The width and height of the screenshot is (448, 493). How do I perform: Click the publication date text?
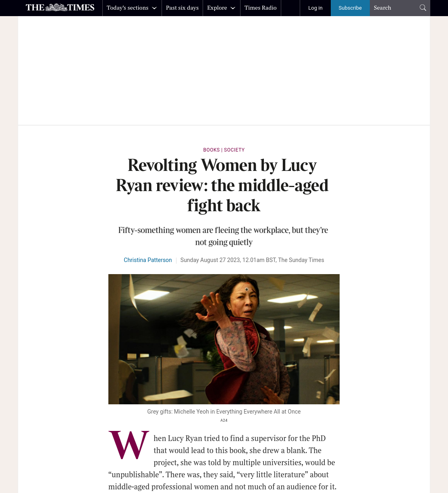point(252,260)
